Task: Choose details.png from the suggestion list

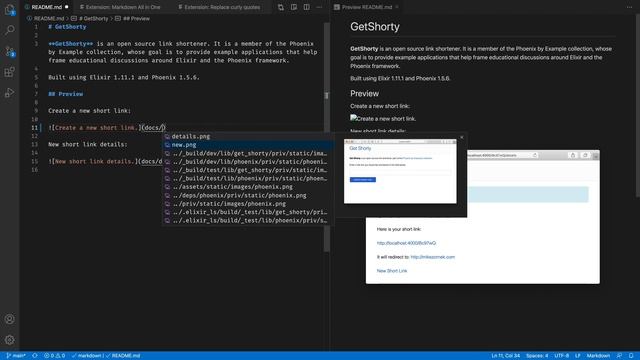Action: [x=249, y=136]
